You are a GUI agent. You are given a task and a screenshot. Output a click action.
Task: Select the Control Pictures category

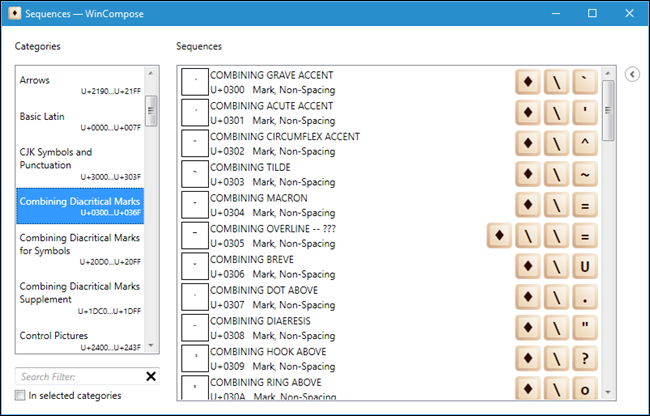click(x=80, y=341)
